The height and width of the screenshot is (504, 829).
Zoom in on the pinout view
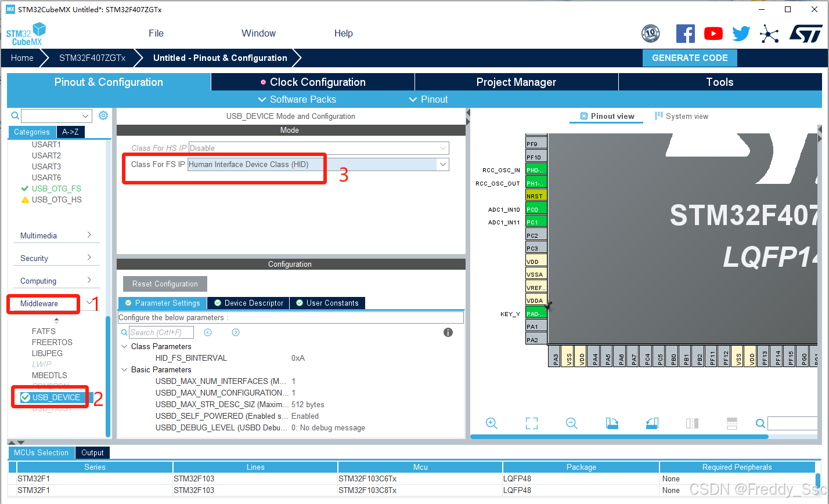492,423
